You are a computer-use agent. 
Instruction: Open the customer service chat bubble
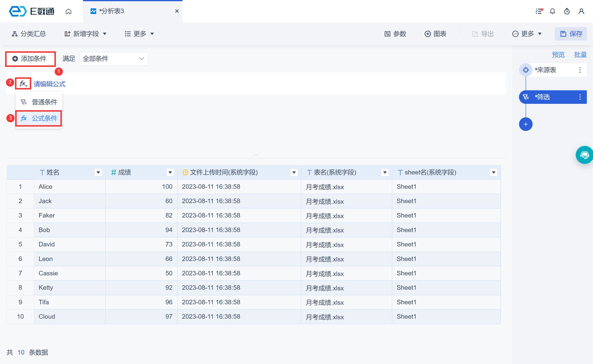pos(584,155)
